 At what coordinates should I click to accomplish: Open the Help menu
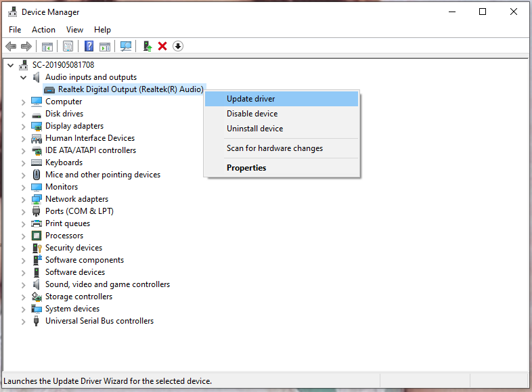point(102,30)
